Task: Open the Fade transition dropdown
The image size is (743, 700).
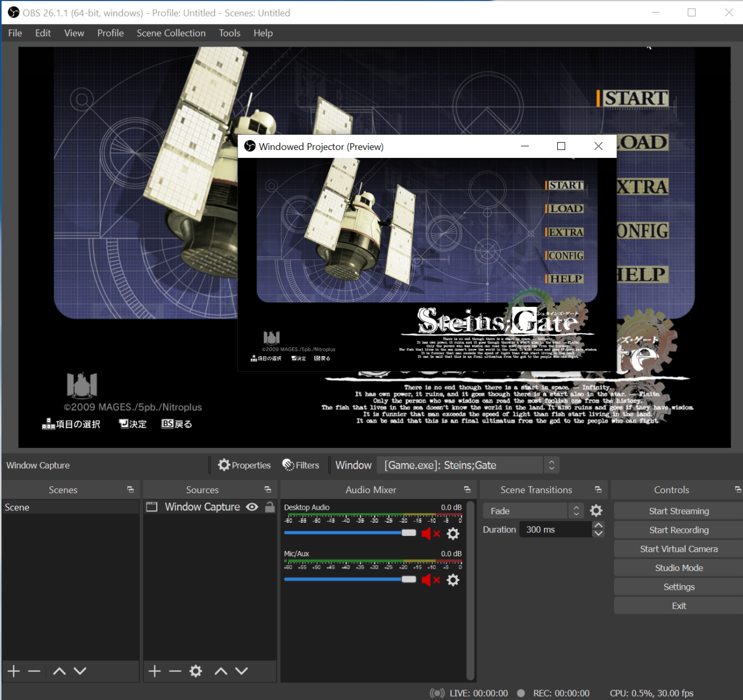Action: (533, 511)
